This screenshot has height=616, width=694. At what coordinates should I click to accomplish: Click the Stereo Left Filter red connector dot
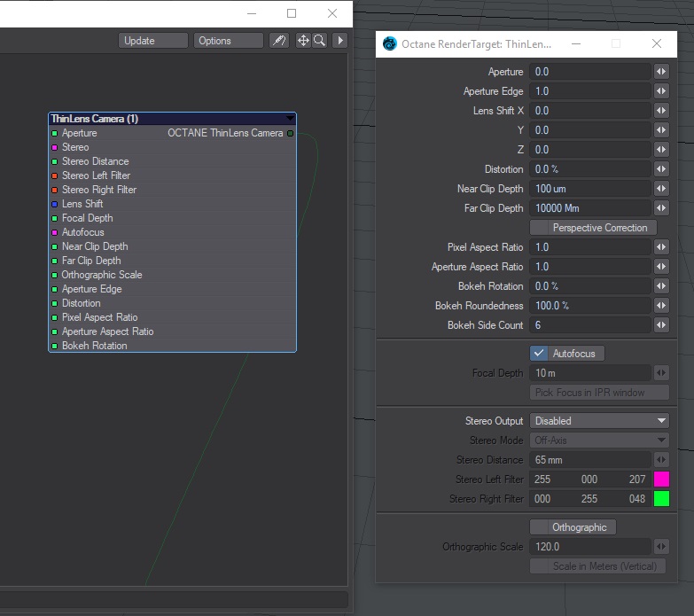54,175
